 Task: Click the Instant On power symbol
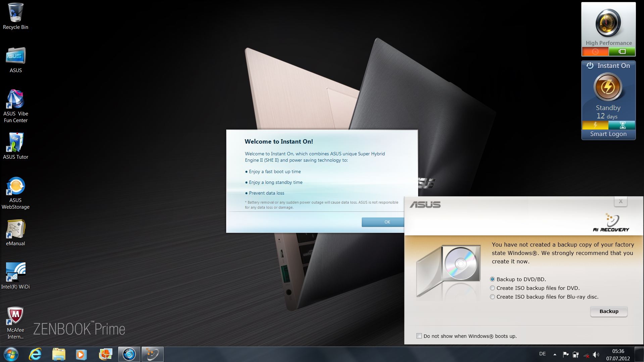590,65
